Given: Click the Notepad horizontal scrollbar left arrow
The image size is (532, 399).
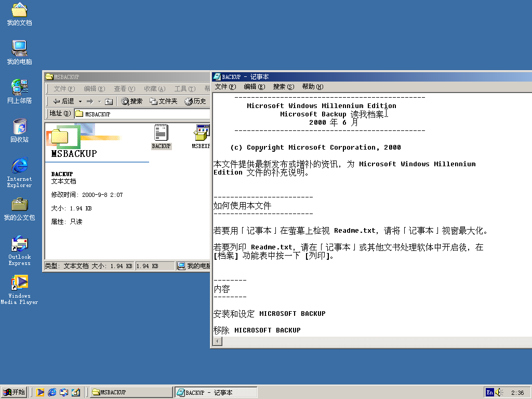Looking at the screenshot, I should click(218, 341).
